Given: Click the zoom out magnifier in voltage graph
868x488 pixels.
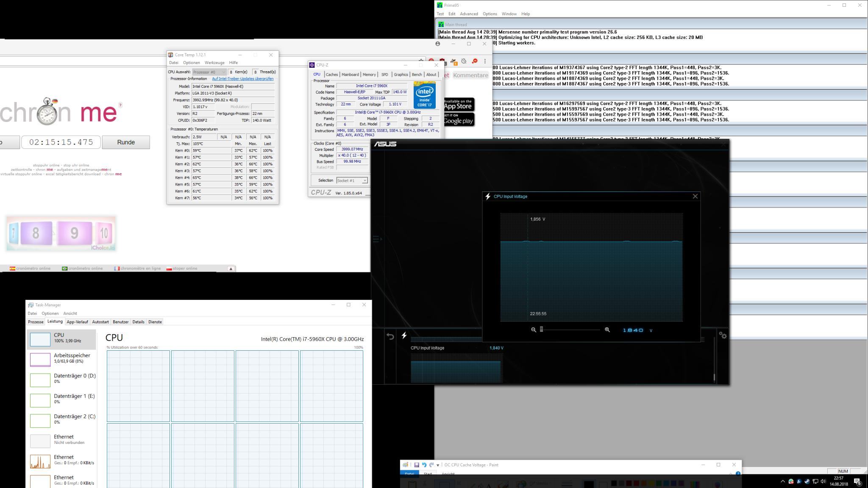Looking at the screenshot, I should pyautogui.click(x=534, y=330).
